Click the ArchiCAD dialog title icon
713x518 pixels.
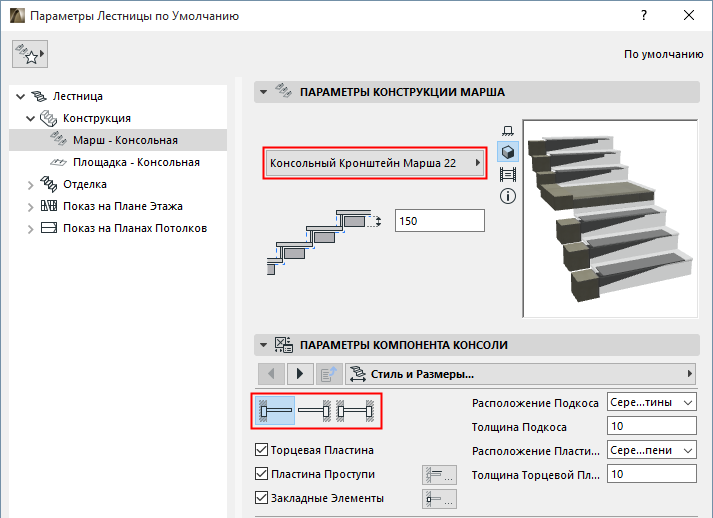[x=17, y=16]
